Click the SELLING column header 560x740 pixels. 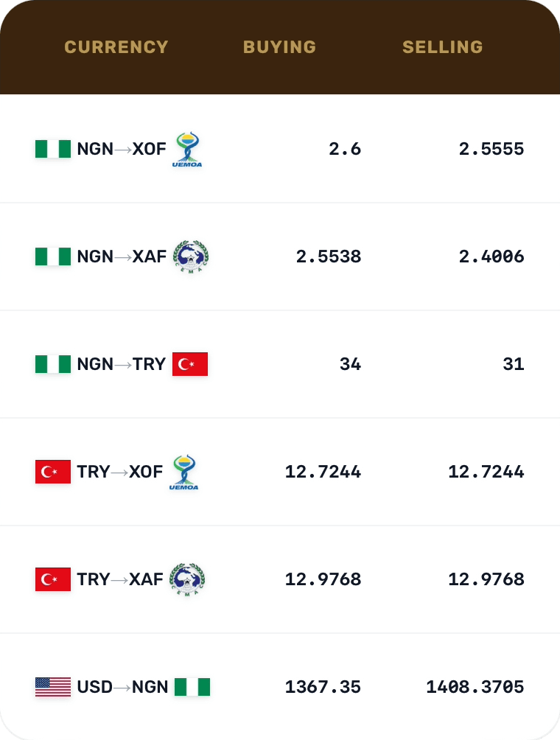click(442, 47)
